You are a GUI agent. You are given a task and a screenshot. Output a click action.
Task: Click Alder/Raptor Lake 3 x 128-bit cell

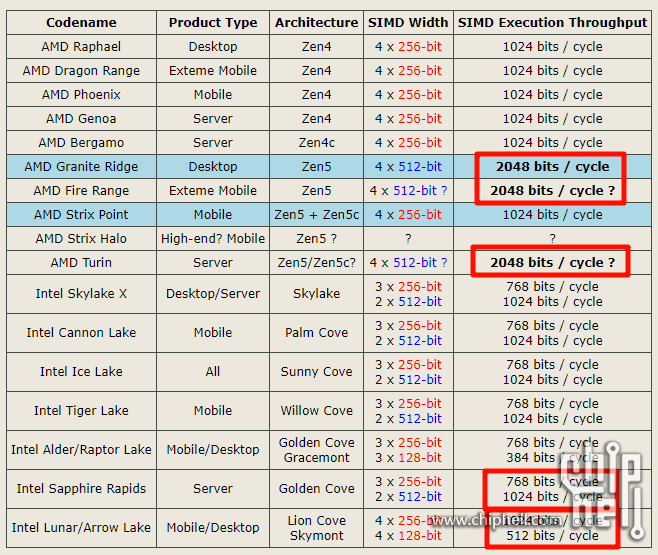pyautogui.click(x=408, y=458)
